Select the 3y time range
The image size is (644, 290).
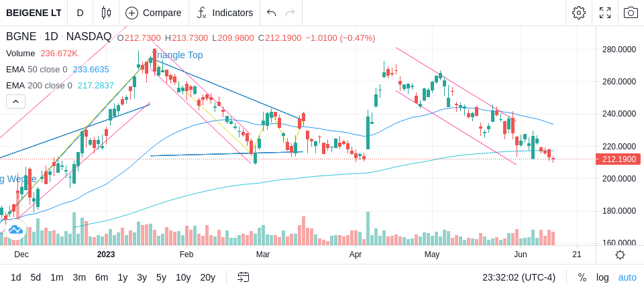click(142, 278)
